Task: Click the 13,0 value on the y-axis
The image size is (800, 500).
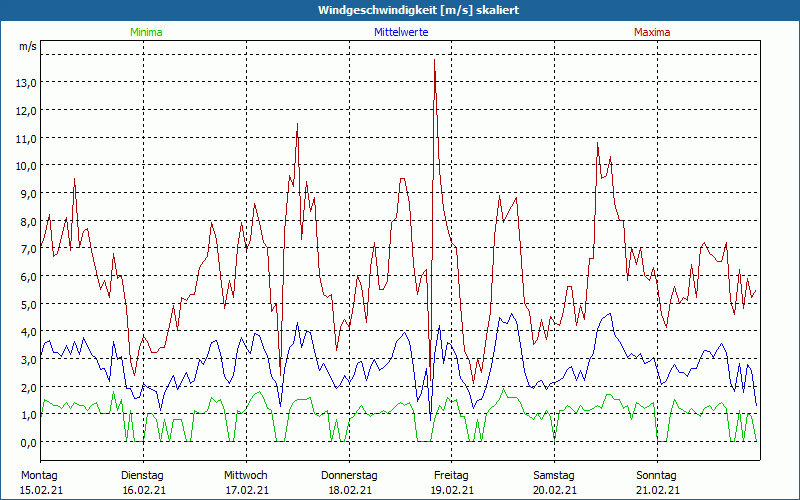Action: [27, 82]
